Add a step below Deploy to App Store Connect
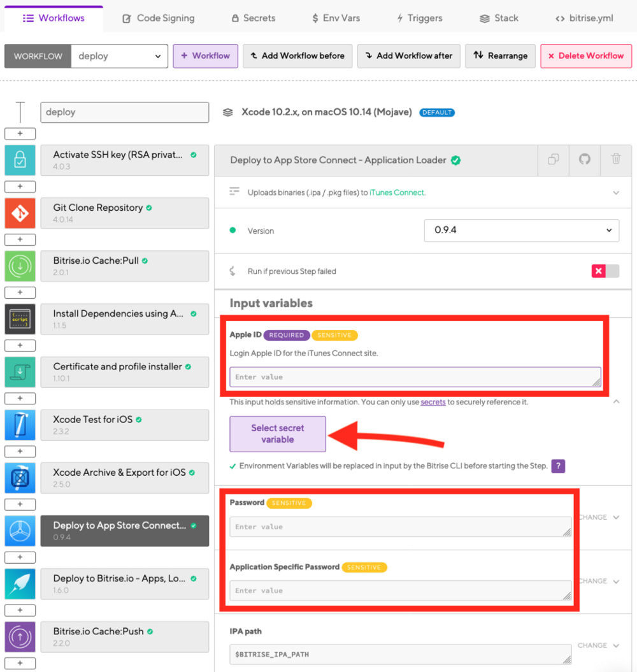 pyautogui.click(x=20, y=557)
